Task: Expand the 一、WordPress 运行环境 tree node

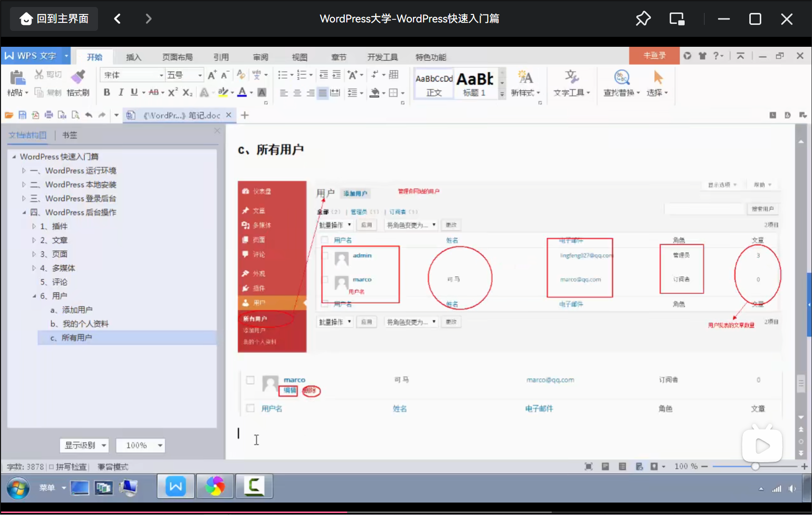Action: coord(23,171)
